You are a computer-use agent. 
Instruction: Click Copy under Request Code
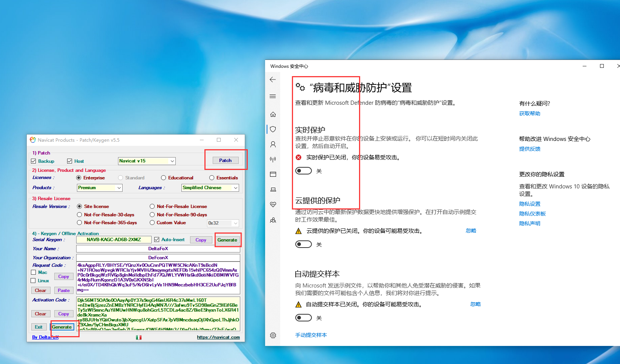coord(64,277)
